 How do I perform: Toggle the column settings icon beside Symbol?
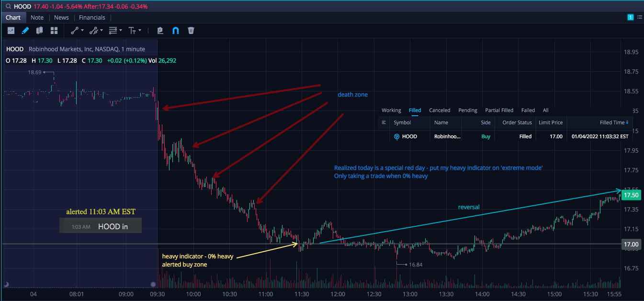pyautogui.click(x=384, y=123)
